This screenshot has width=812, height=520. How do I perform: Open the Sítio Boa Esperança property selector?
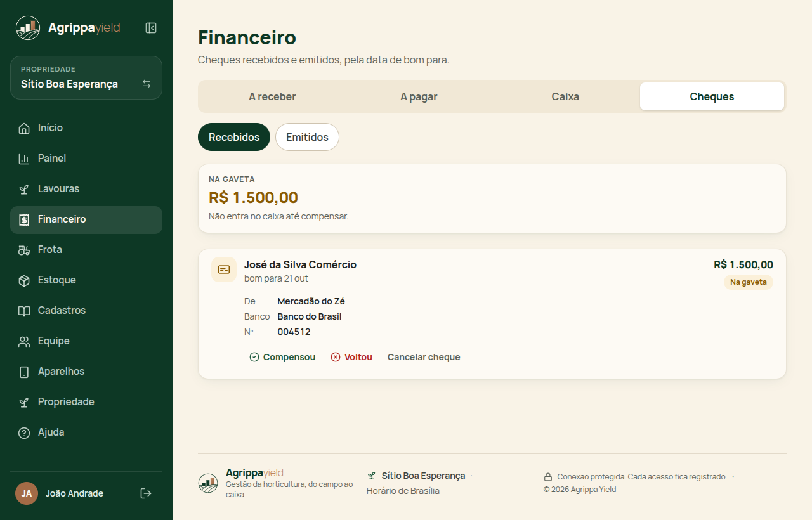pyautogui.click(x=86, y=78)
